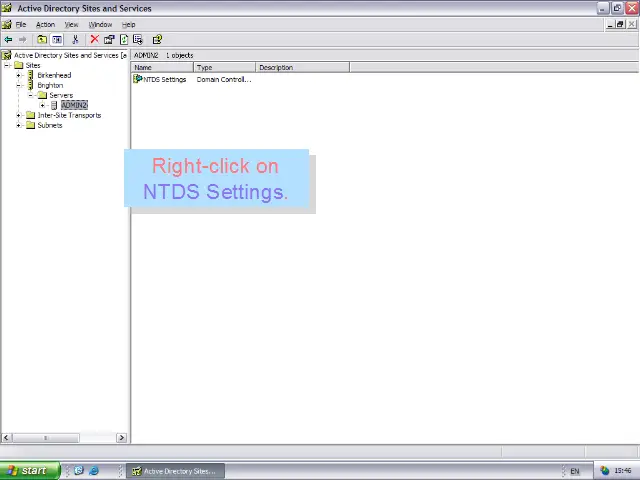
Task: Click the Back arrow toolbar icon
Action: (8, 40)
